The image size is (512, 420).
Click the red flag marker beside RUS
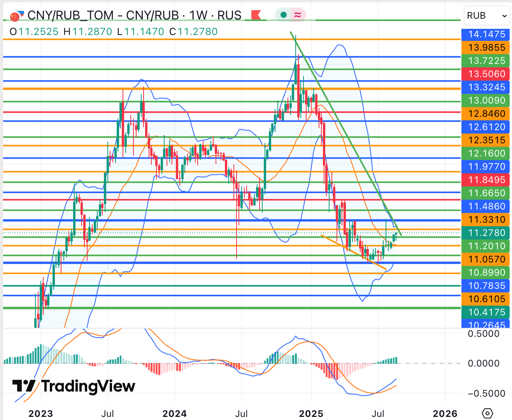[x=256, y=15]
